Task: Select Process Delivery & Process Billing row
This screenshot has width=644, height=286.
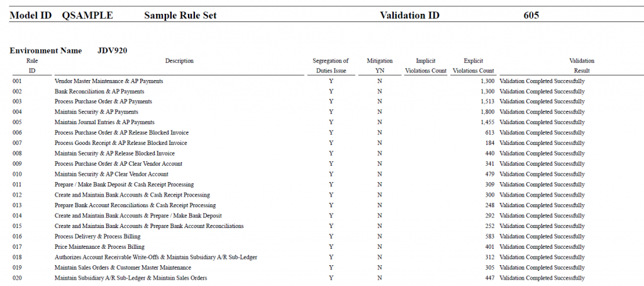Action: (x=327, y=237)
